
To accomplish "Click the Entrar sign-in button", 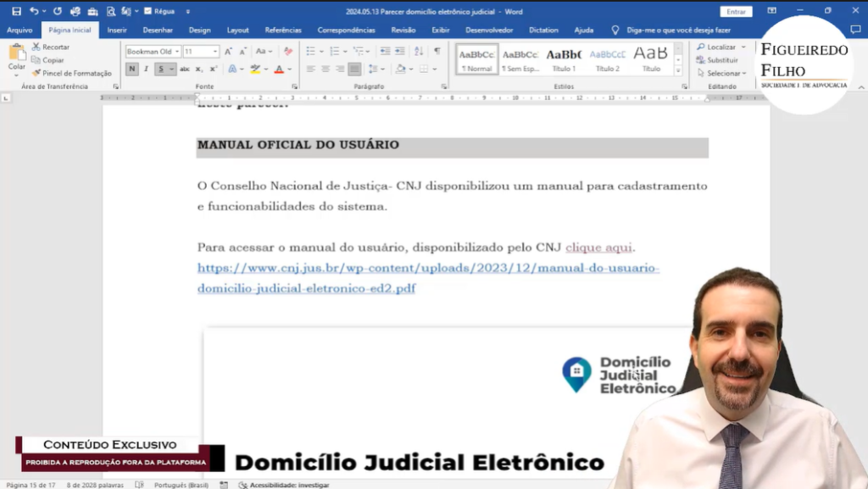I will 735,11.
